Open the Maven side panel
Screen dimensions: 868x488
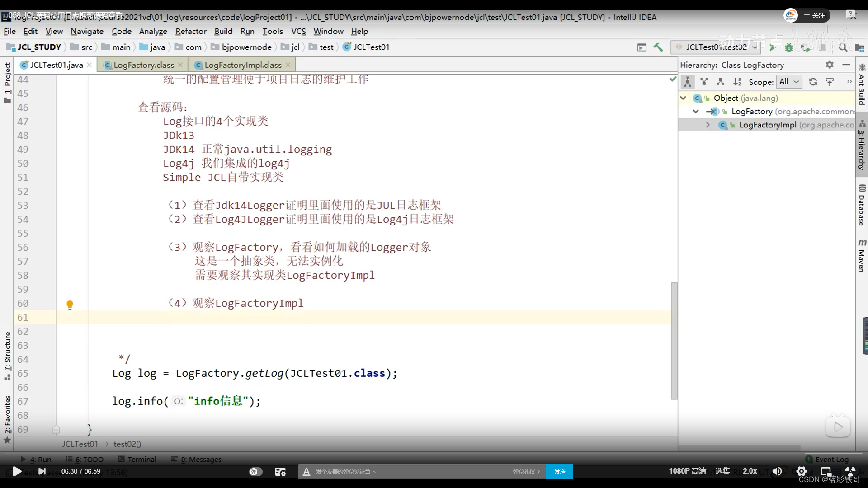click(862, 256)
